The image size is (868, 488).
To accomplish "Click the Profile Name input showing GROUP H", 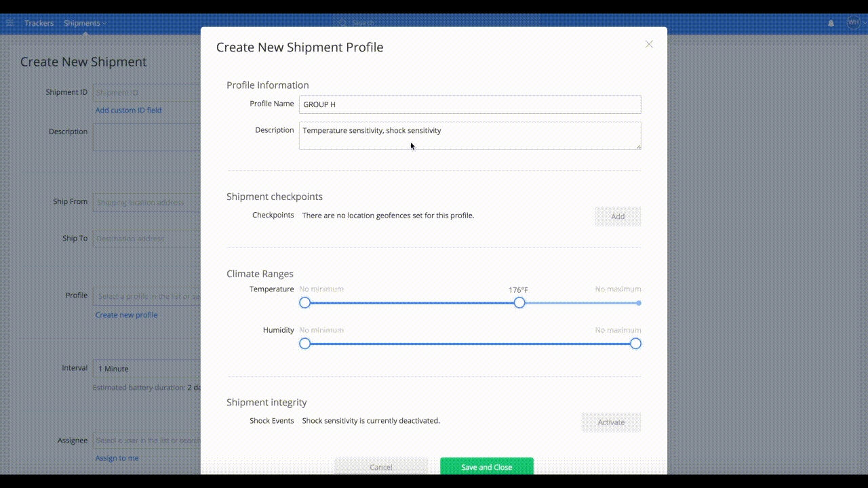I will coord(470,104).
